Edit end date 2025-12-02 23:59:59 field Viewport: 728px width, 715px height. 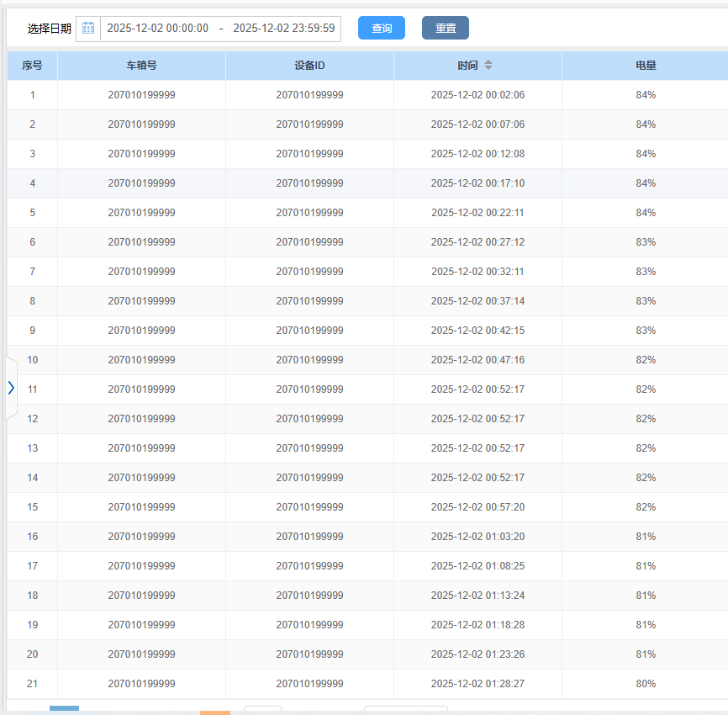(x=283, y=28)
